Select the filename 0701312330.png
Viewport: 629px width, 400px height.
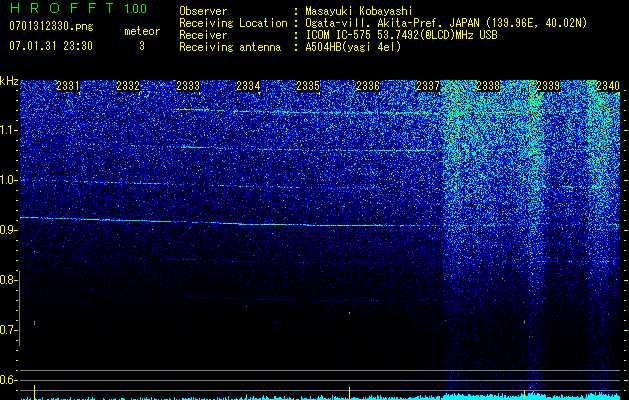coord(51,26)
